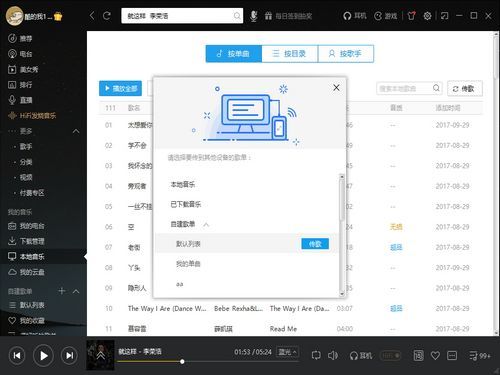This screenshot has width=500, height=375.
Task: Open 我的电台 in sidebar
Action: point(26,226)
